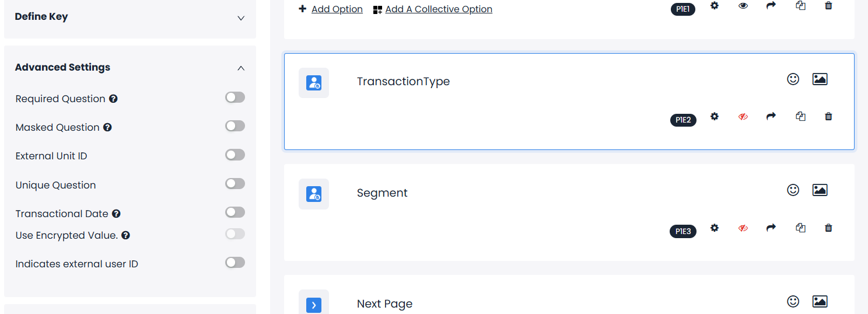
Task: Click the Segment question title text
Action: tap(382, 193)
